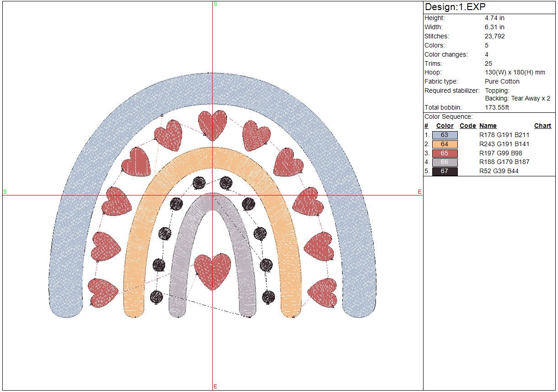This screenshot has width=558, height=392.
Task: Choose the gray color swatch labeled 66
Action: pos(445,162)
